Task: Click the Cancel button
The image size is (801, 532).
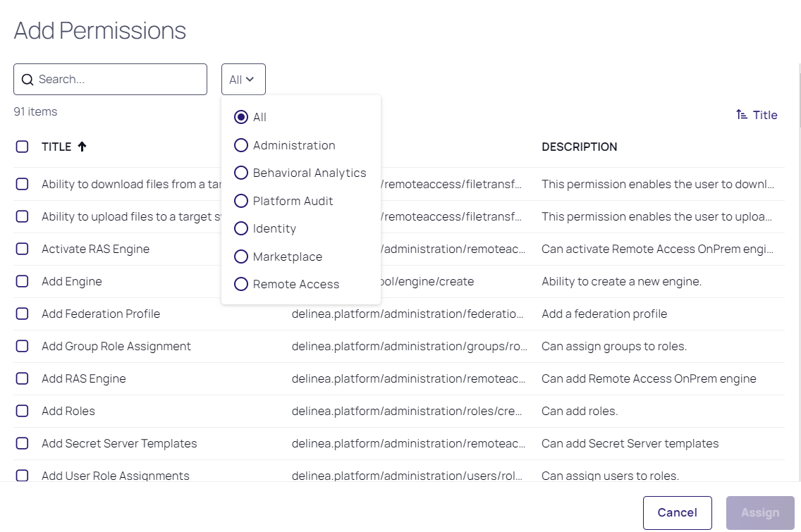Action: point(677,513)
